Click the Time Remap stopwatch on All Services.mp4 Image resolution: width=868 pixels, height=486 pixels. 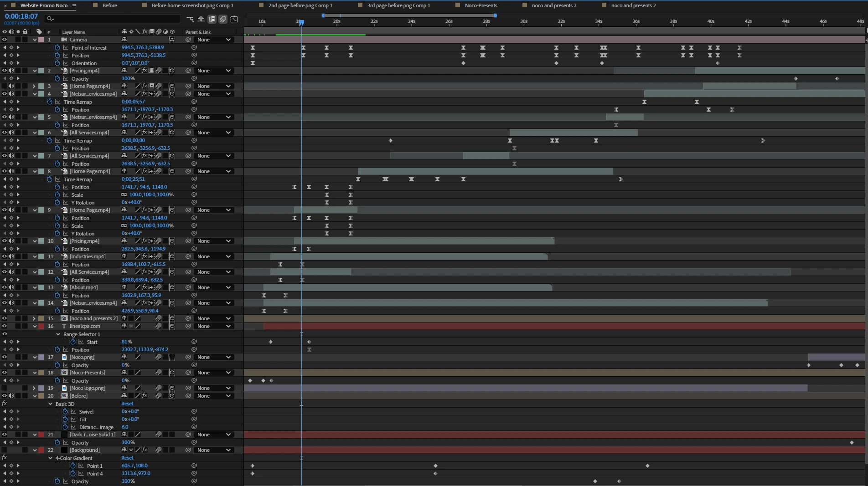(x=50, y=140)
